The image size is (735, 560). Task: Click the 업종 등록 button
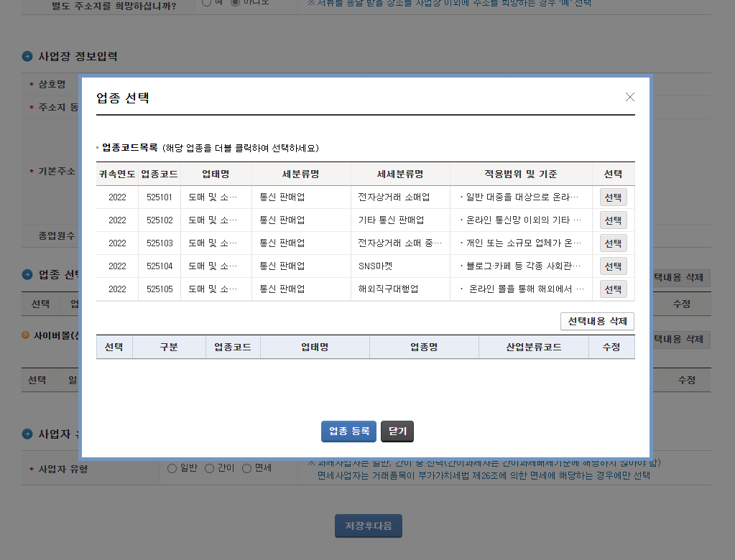pos(348,431)
